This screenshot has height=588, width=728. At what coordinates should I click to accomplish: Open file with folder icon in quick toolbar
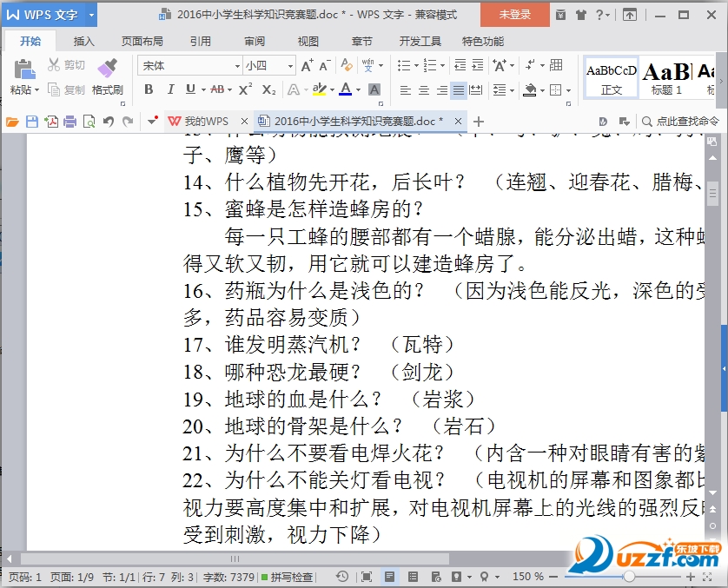12,122
